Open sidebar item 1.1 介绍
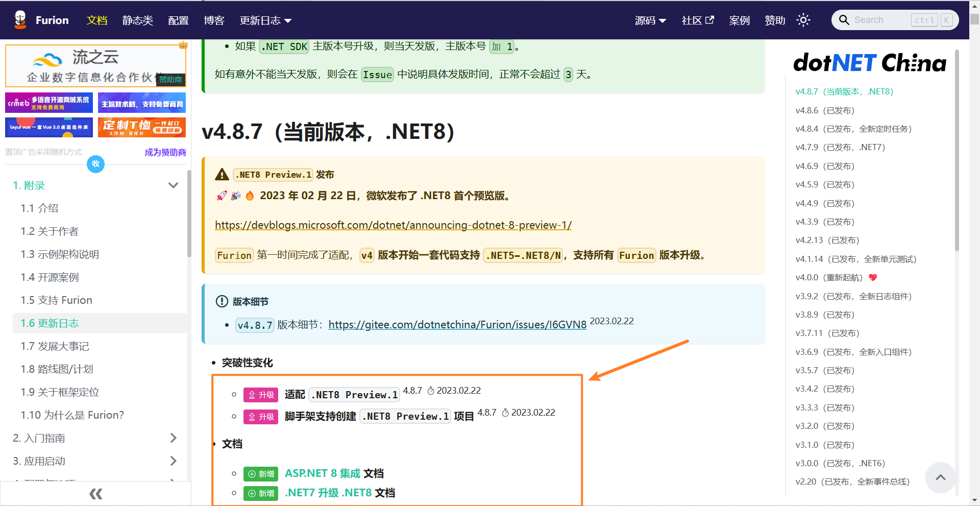The height and width of the screenshot is (506, 980). coord(39,208)
